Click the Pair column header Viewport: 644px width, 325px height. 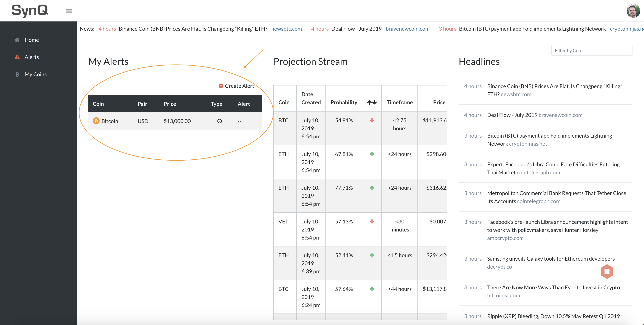click(x=142, y=104)
